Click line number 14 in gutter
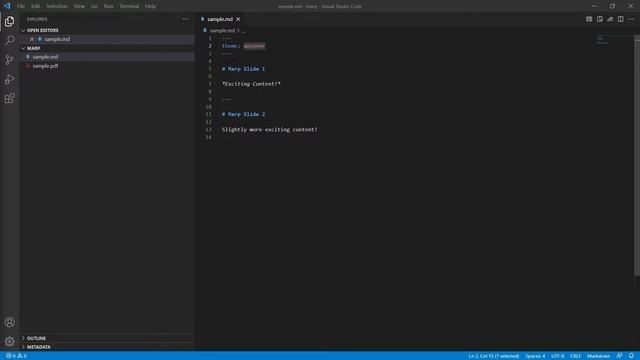The image size is (640, 360). click(x=209, y=137)
